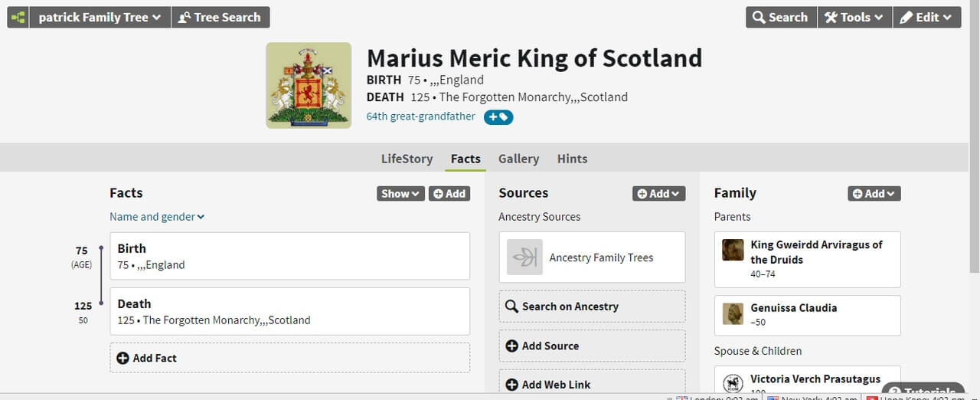Viewport: 980px width, 400px height.
Task: Open the Edit dropdown menu
Action: 926,17
